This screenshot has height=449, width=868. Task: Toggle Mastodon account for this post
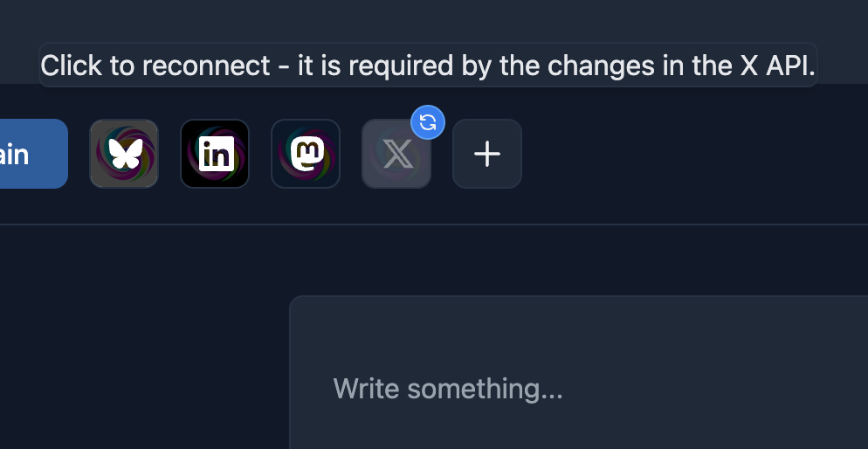point(306,154)
